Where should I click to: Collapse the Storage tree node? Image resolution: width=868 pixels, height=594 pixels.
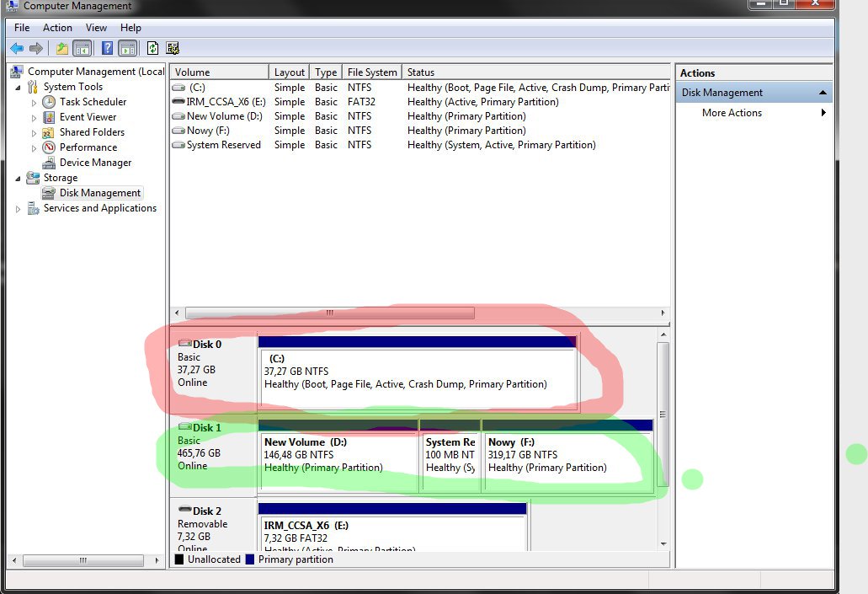(18, 179)
